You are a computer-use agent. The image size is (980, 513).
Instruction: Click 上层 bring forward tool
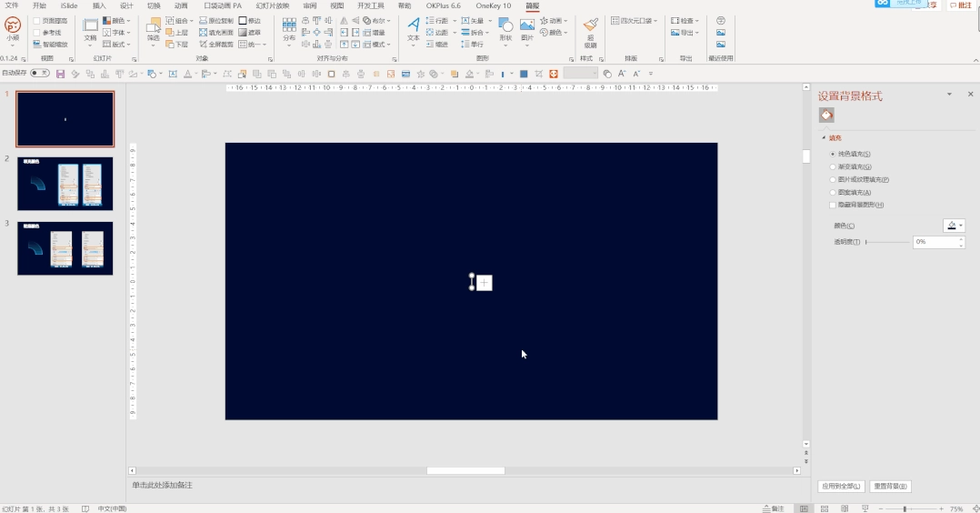177,33
